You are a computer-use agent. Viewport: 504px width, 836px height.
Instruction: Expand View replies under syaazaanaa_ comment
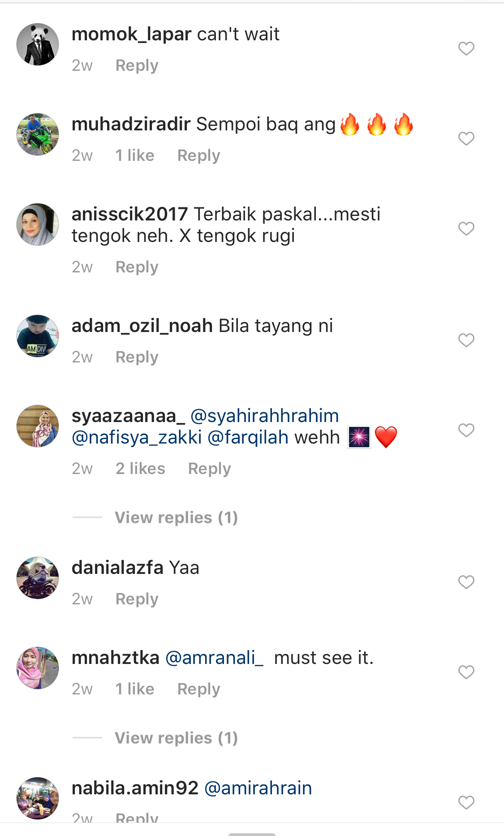(x=176, y=517)
